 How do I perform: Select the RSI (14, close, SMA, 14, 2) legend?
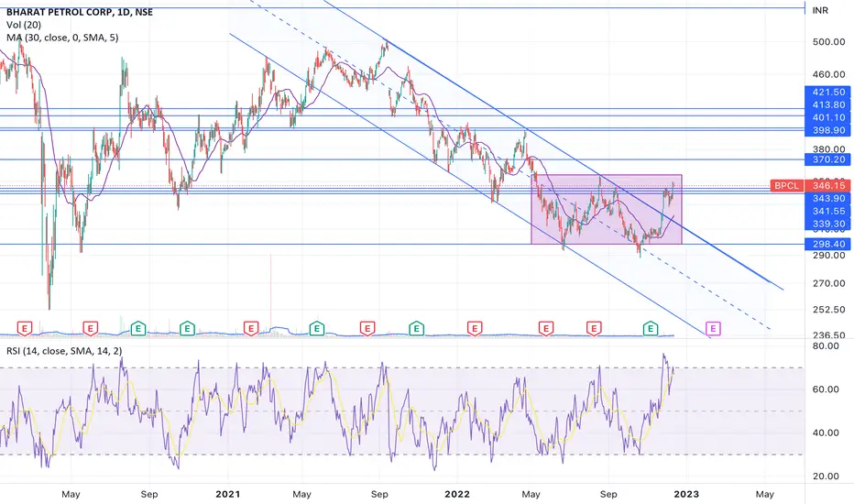click(64, 351)
